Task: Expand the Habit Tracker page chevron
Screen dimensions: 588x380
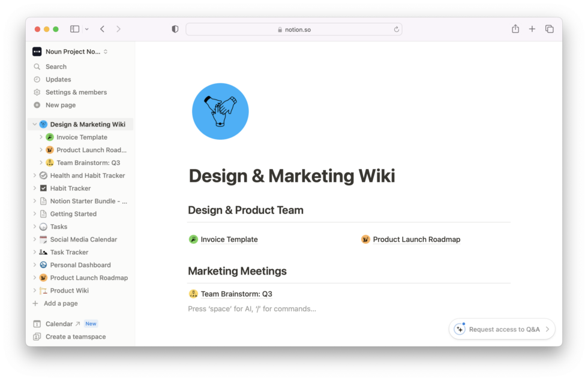Action: coord(36,188)
